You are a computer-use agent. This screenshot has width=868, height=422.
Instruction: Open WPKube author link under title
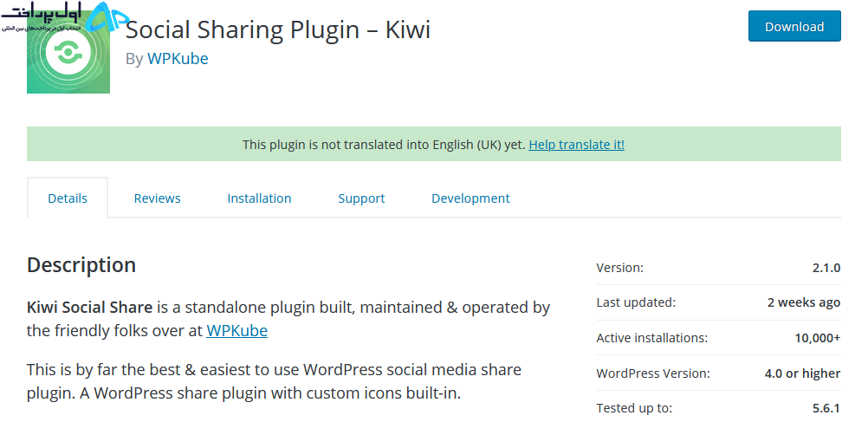point(177,58)
